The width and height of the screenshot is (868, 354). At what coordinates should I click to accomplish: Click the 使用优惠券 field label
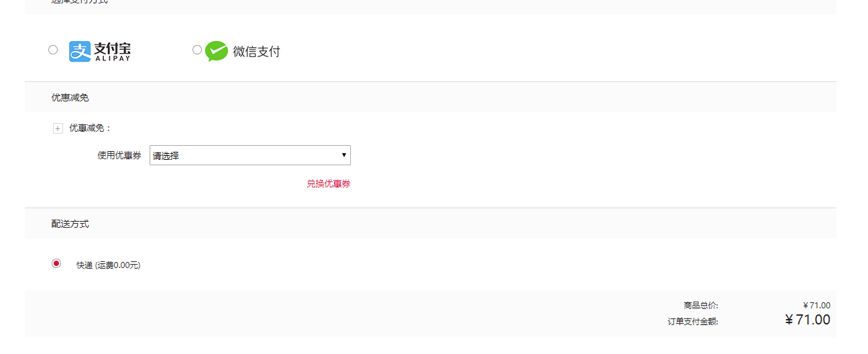click(x=119, y=155)
